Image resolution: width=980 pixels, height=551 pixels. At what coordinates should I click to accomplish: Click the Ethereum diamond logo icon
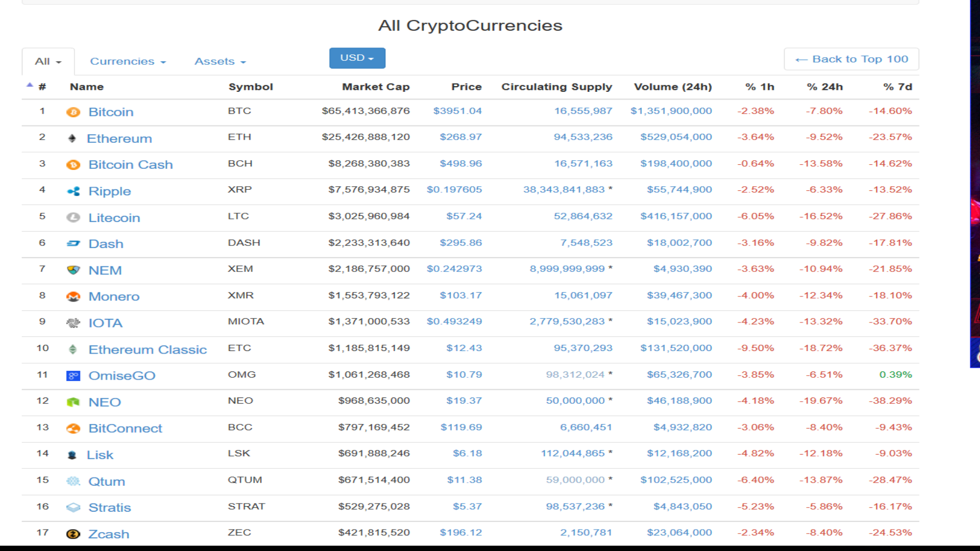pos(72,138)
